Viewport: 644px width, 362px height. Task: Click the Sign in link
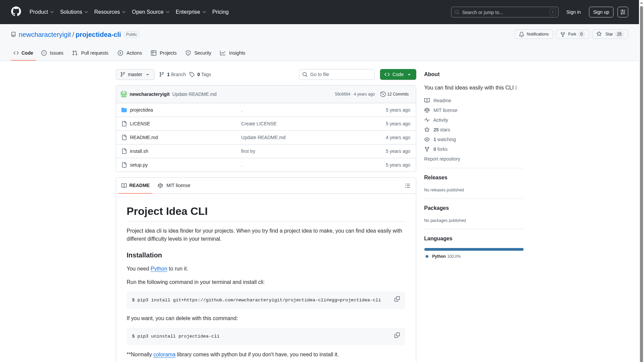point(573,12)
